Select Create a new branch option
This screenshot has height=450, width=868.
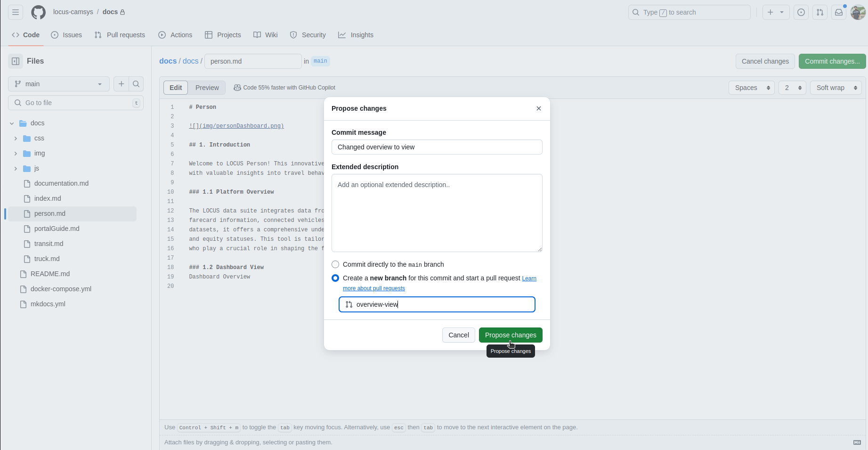tap(335, 278)
